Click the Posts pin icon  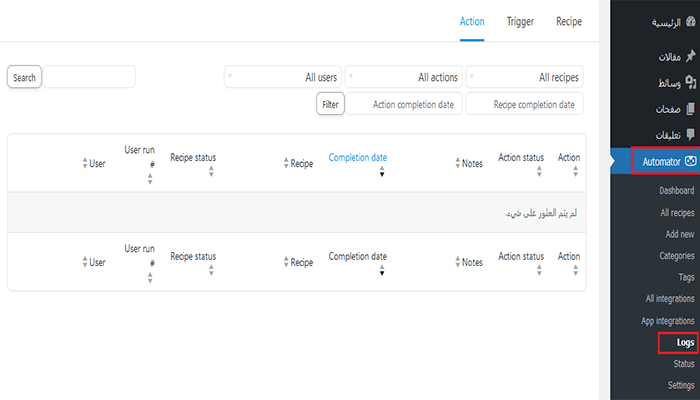(x=691, y=56)
